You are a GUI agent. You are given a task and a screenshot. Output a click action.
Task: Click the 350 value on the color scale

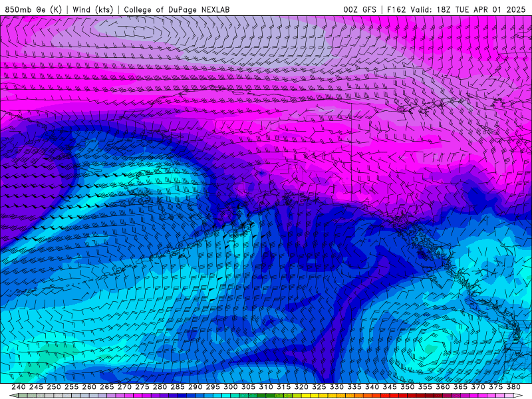407,387
